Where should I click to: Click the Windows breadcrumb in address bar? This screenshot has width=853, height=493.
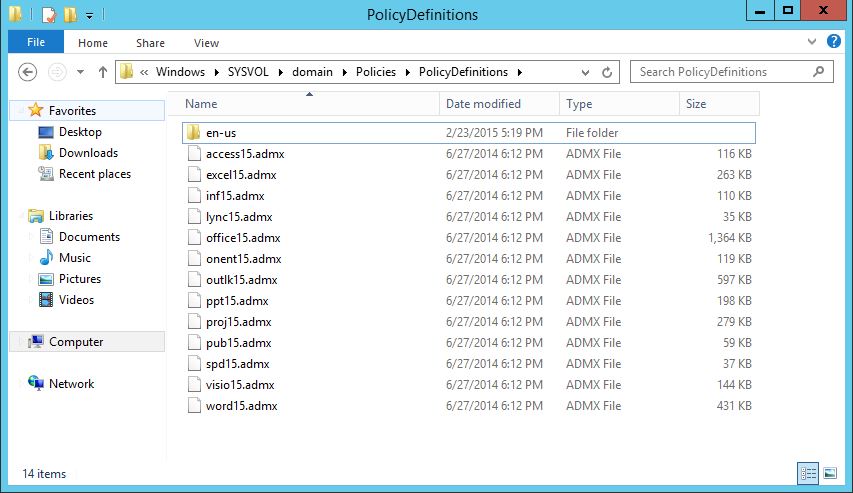(180, 72)
